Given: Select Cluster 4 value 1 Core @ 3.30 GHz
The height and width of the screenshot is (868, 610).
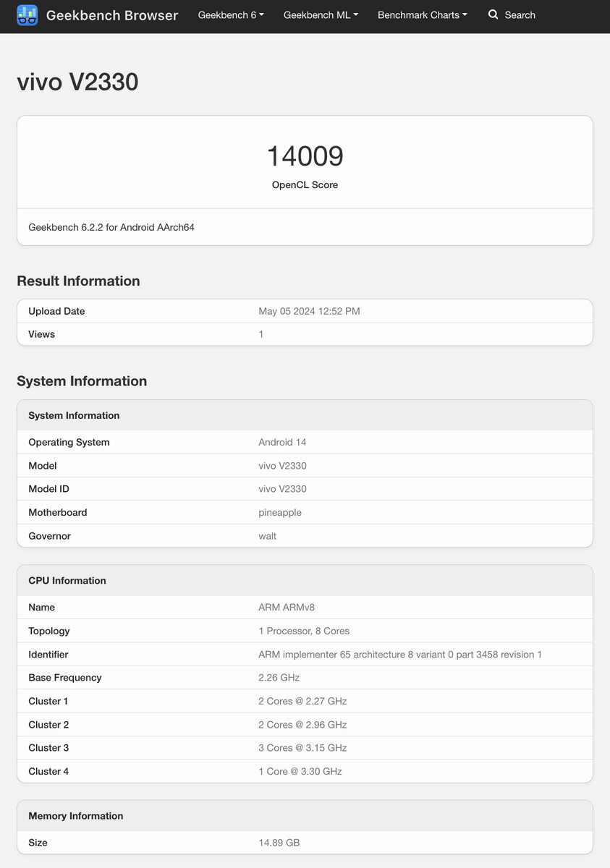Looking at the screenshot, I should click(x=300, y=771).
